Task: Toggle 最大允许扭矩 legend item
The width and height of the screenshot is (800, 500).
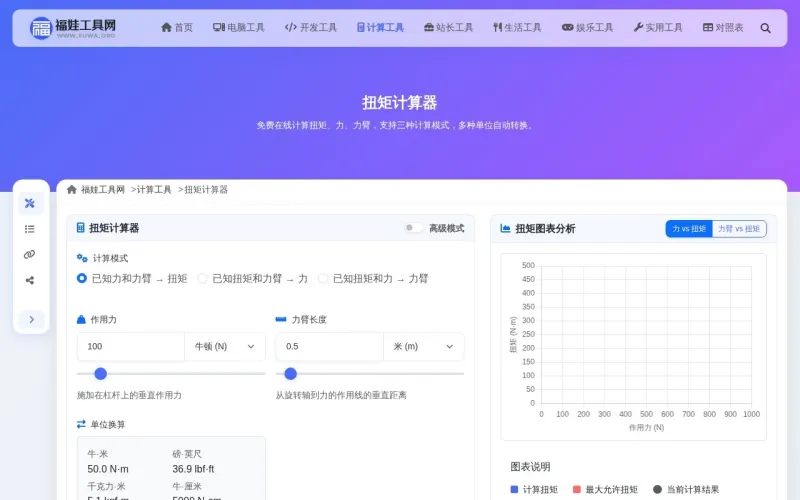Action: (605, 489)
